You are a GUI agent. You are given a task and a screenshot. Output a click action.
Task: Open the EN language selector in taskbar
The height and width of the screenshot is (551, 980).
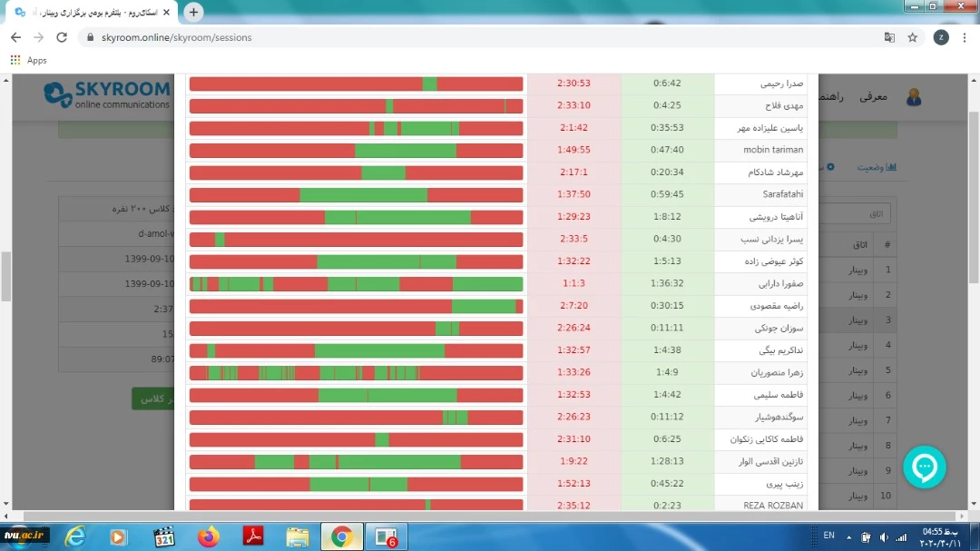pos(828,536)
